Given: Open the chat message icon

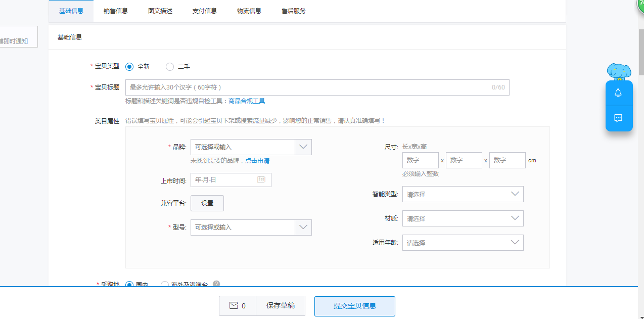Looking at the screenshot, I should click(x=618, y=118).
